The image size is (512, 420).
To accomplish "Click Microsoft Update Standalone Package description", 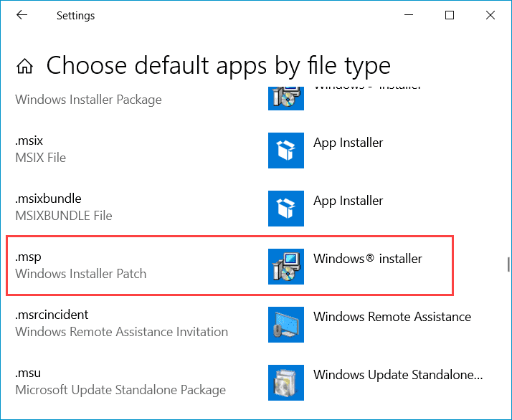I will pos(120,391).
